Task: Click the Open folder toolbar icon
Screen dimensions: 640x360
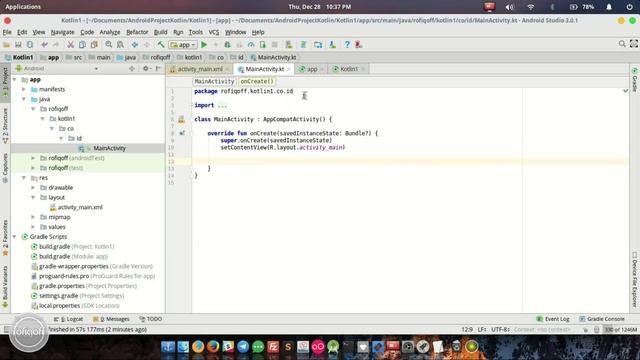Action: (x=7, y=44)
